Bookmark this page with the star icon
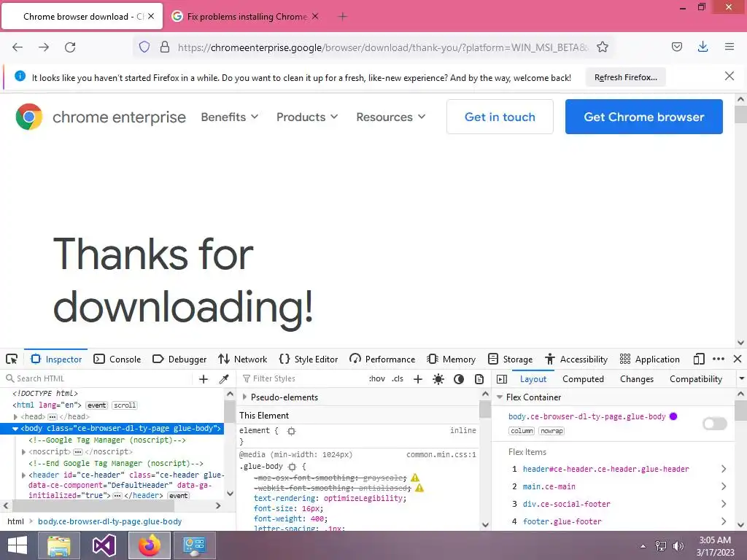 tap(602, 47)
